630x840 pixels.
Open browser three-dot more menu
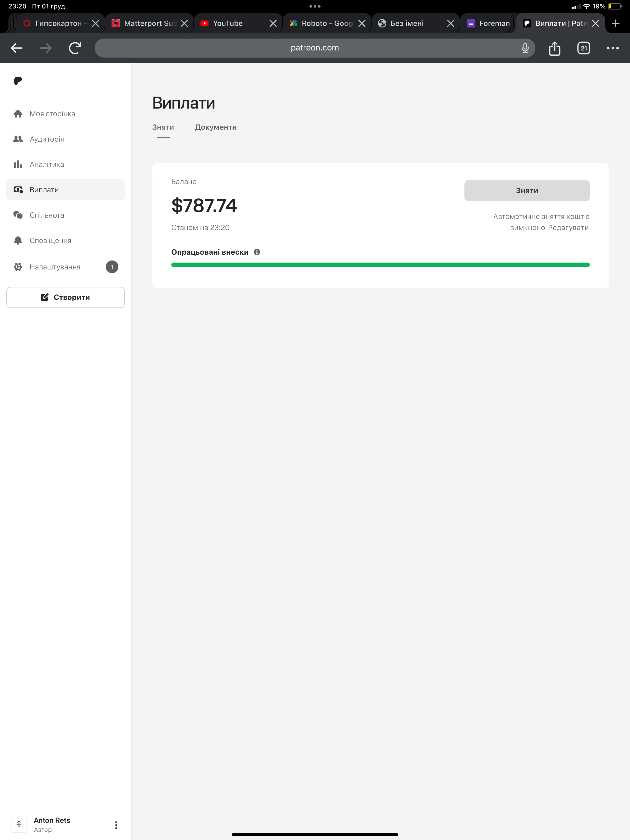click(x=613, y=48)
